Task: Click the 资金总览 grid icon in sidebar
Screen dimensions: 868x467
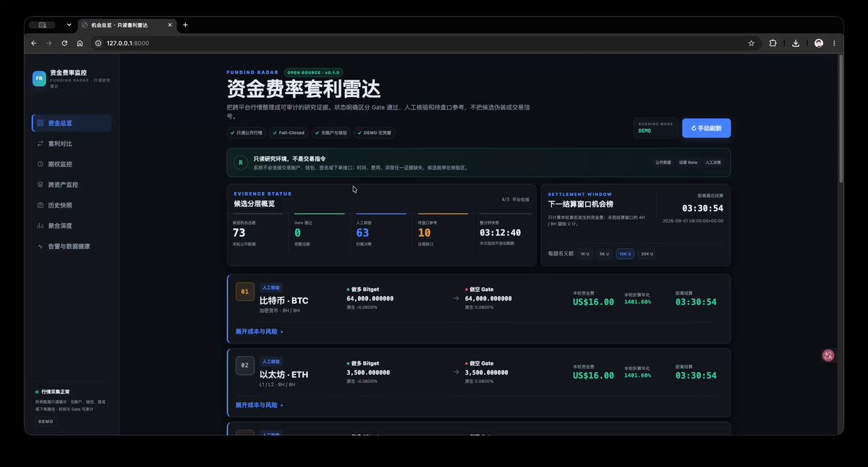Action: coord(41,123)
